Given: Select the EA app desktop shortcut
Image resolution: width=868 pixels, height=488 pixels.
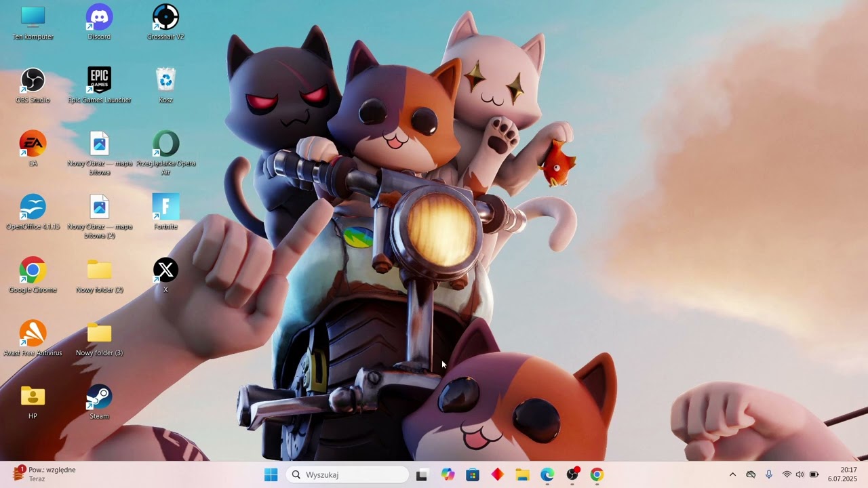Looking at the screenshot, I should tap(33, 149).
